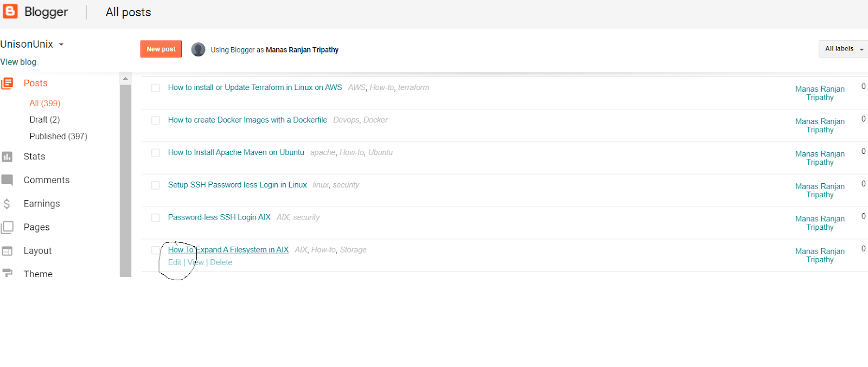Click the New post button
868x367 pixels.
click(161, 49)
